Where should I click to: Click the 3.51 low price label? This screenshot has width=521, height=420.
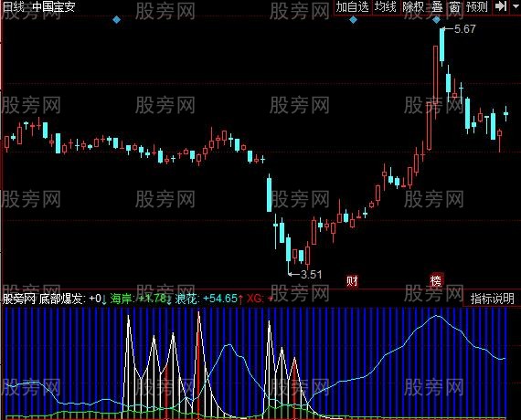click(x=312, y=275)
